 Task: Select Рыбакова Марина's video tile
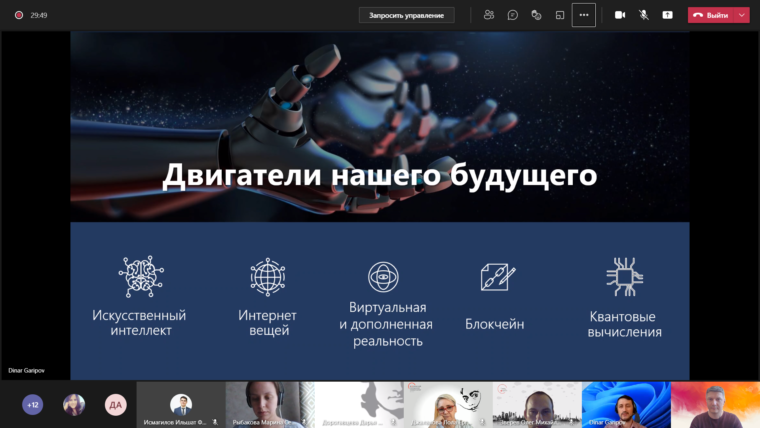[x=270, y=404]
